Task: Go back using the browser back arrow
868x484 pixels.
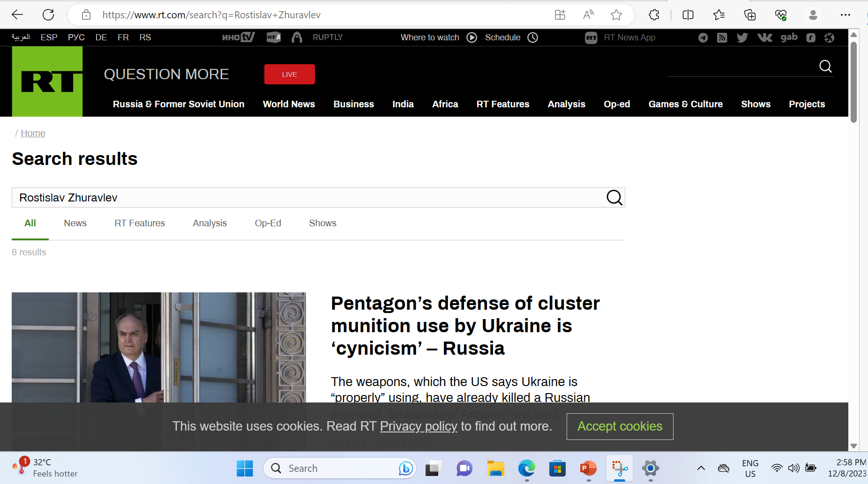Action: [17, 15]
